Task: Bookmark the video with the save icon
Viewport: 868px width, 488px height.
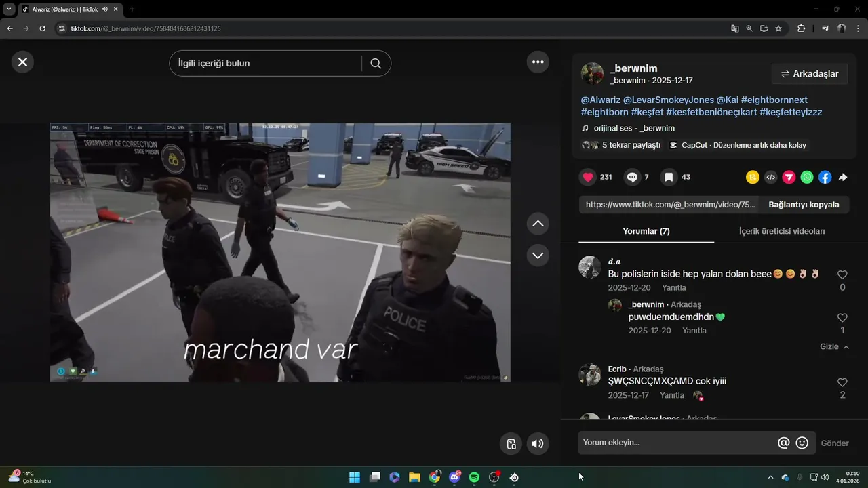Action: click(669, 177)
